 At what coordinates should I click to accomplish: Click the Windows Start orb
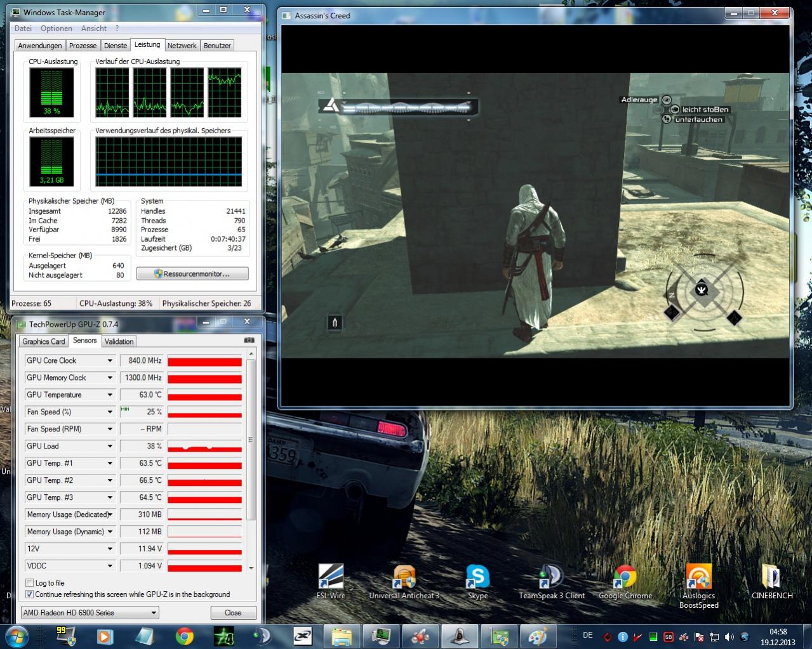pyautogui.click(x=17, y=636)
